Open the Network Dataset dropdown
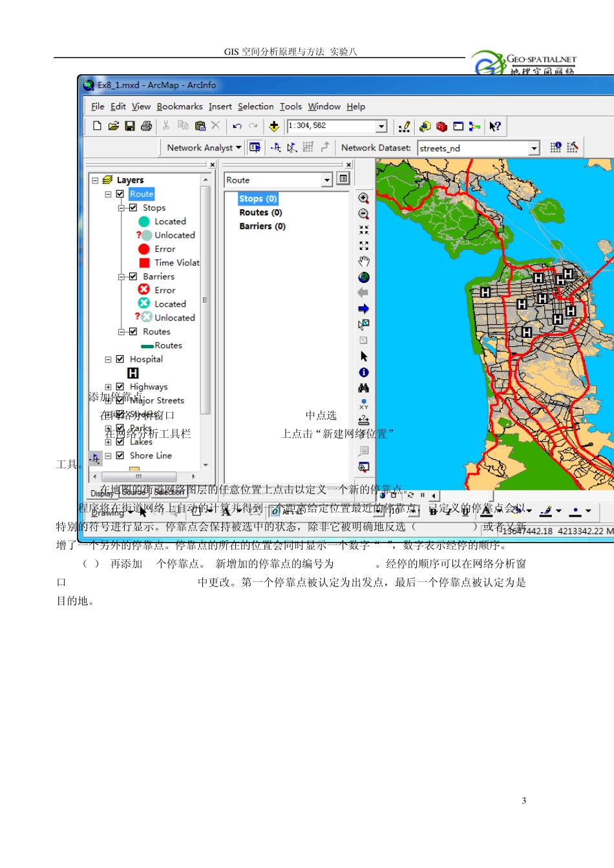Screen dimensions: 614x868 click(534, 148)
